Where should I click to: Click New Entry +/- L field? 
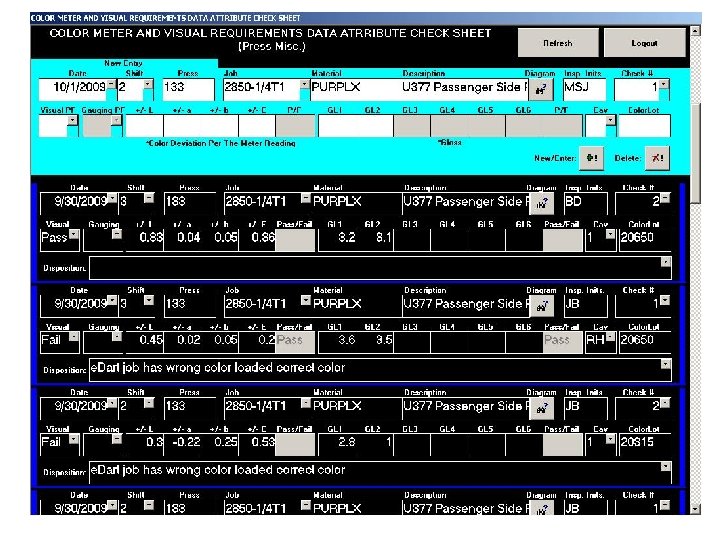144,126
